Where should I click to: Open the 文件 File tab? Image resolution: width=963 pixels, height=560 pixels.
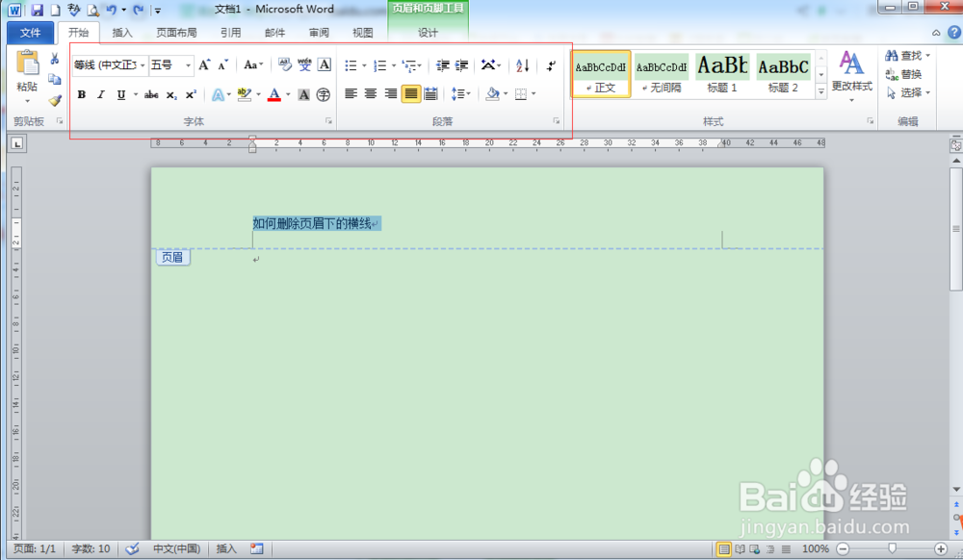(30, 33)
